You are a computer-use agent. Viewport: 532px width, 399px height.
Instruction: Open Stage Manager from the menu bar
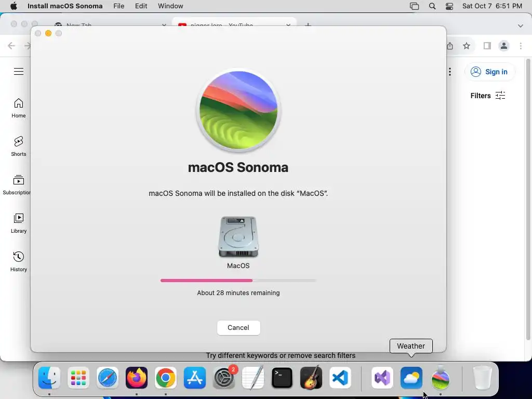coord(414,6)
